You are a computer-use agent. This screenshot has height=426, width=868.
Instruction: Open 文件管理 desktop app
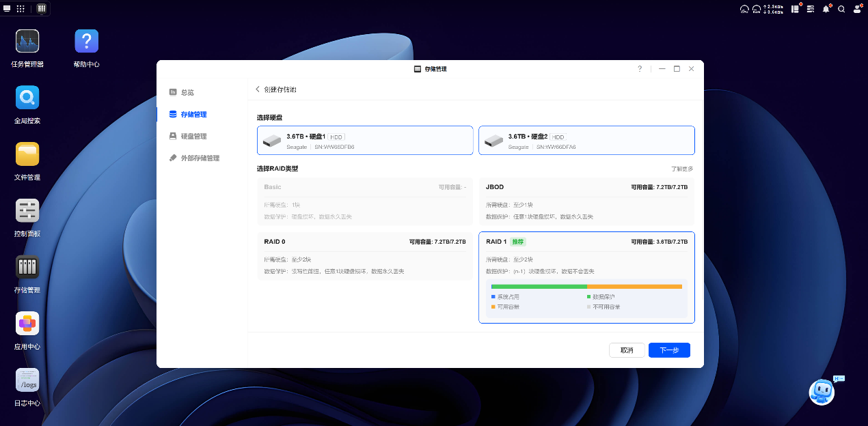click(x=27, y=155)
